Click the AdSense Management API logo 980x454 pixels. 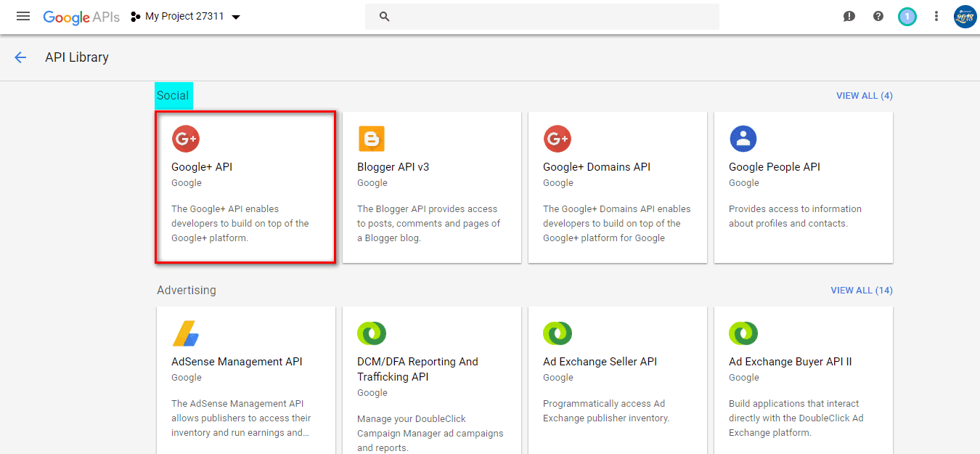point(186,333)
